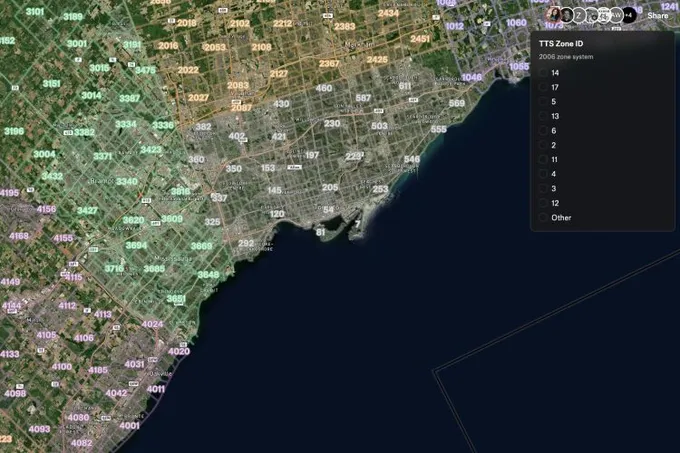Click the legend swatch for category 5

pos(543,101)
